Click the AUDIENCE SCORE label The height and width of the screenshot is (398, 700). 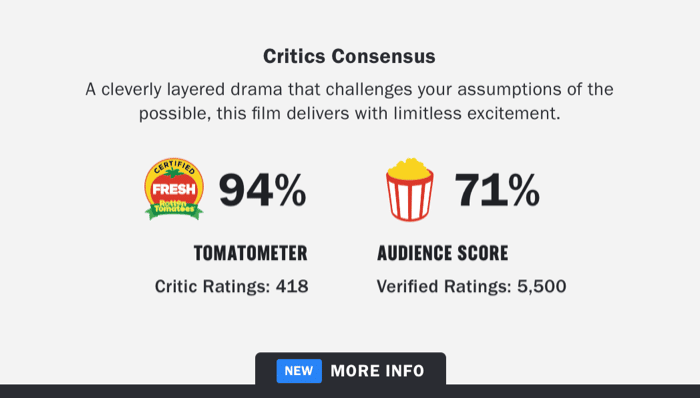click(442, 253)
